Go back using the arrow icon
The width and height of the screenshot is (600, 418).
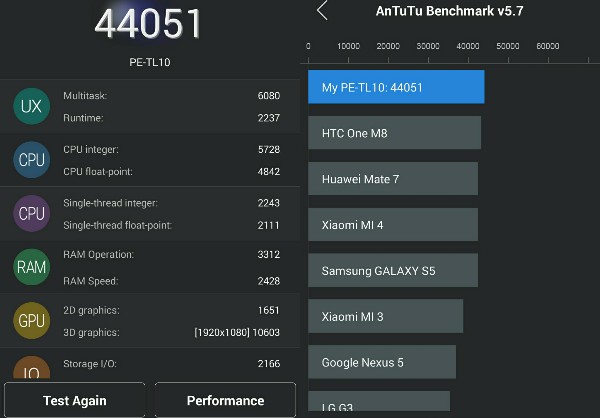322,10
